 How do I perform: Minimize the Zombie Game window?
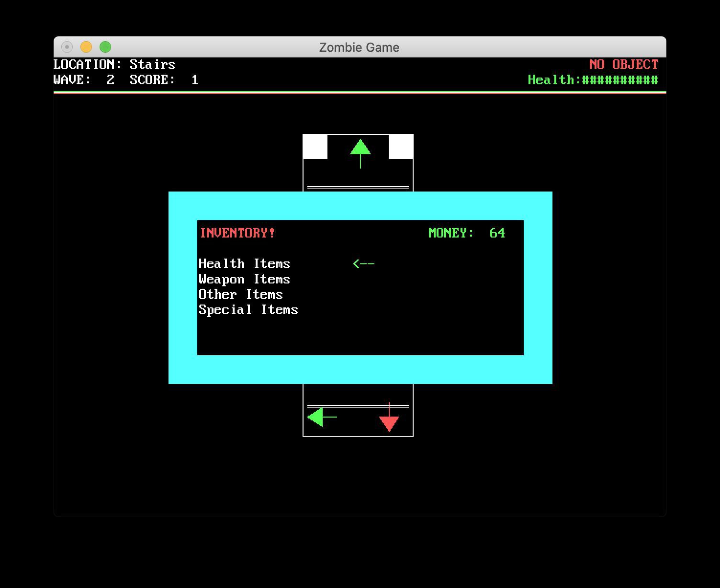(86, 47)
